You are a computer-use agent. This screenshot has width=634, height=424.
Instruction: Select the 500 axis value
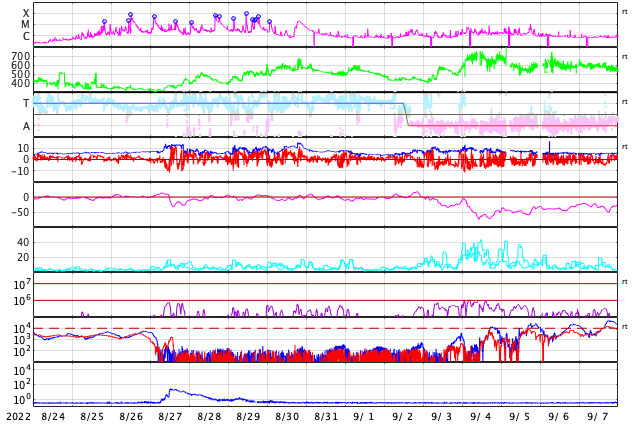point(21,74)
